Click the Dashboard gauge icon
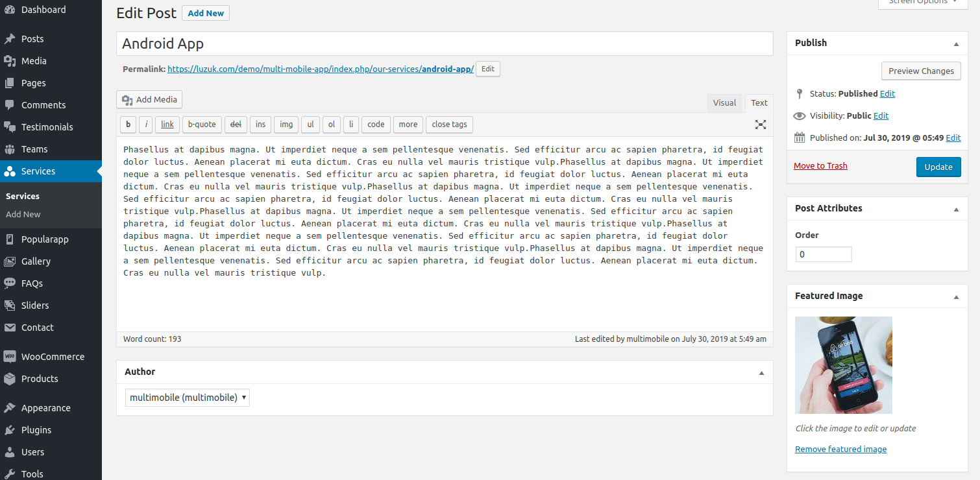 coord(10,10)
